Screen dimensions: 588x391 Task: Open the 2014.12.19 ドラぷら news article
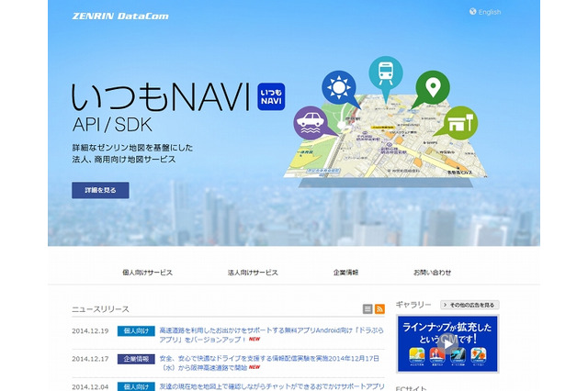[272, 335]
